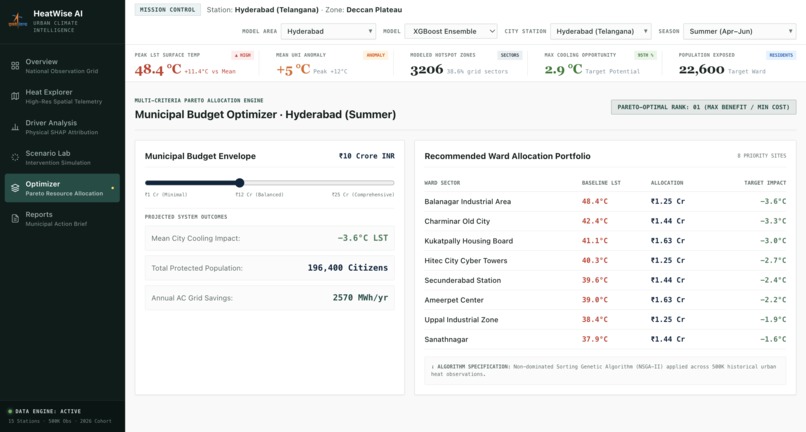Click the Ward Sector column header
The width and height of the screenshot is (806, 432).
(x=442, y=183)
